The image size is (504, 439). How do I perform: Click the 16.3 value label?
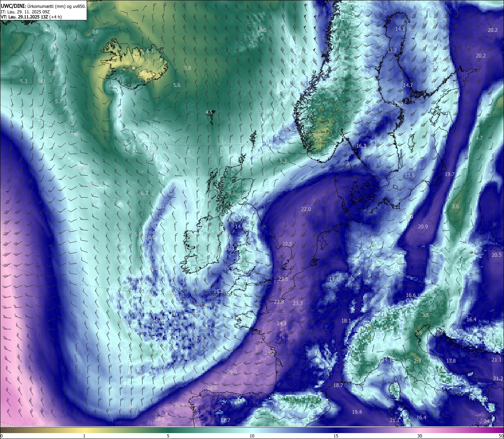361,146
